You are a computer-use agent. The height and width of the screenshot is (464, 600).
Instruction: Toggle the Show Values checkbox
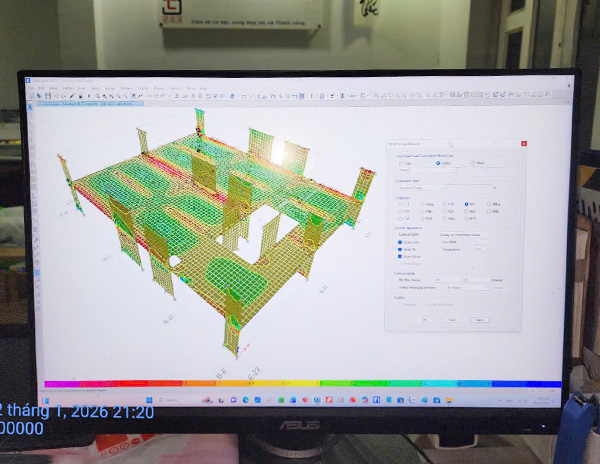[400, 256]
